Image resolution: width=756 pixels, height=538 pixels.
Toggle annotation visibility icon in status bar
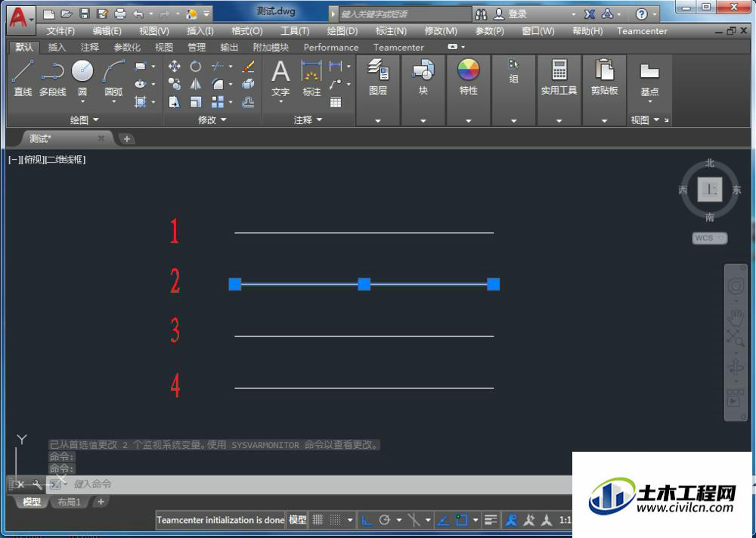click(x=510, y=520)
